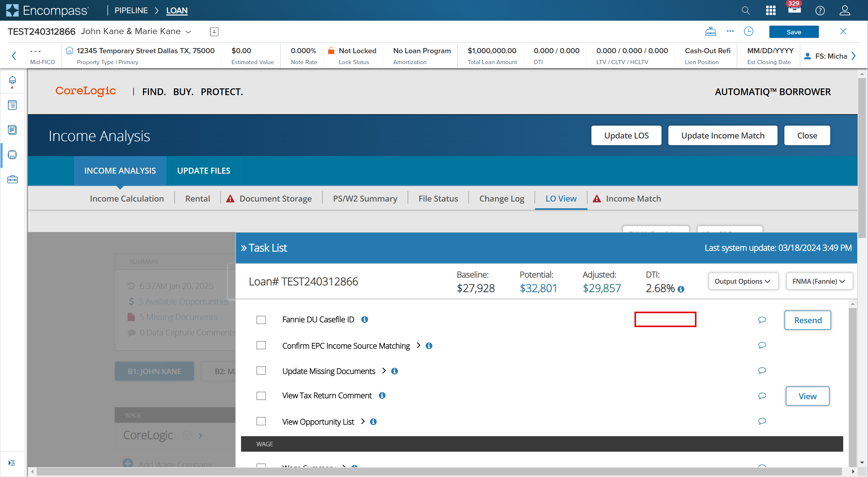This screenshot has width=868, height=477.
Task: Open the File Status sub-tab
Action: click(438, 198)
